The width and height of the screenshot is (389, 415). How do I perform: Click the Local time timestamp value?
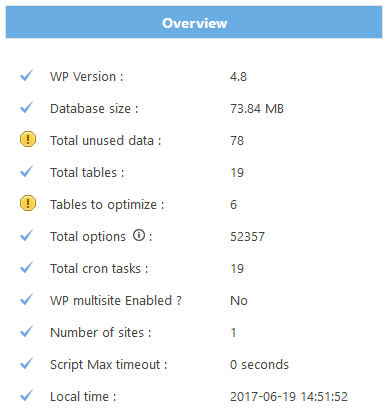(x=289, y=397)
